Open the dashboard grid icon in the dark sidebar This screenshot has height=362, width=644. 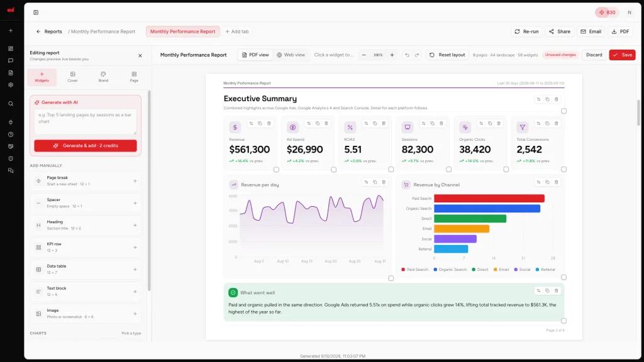(x=11, y=48)
